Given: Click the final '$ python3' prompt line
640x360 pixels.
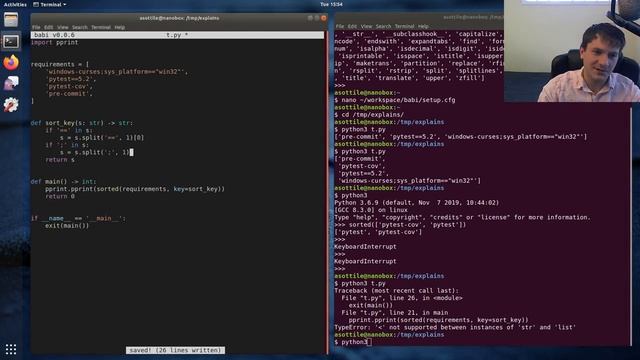Looking at the screenshot, I should 353,342.
